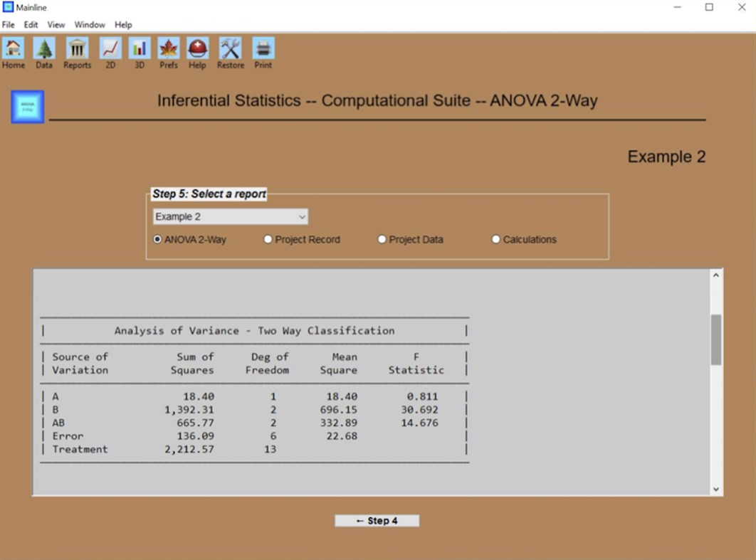Select the Reports icon
Viewport: 756px width, 560px height.
76,50
